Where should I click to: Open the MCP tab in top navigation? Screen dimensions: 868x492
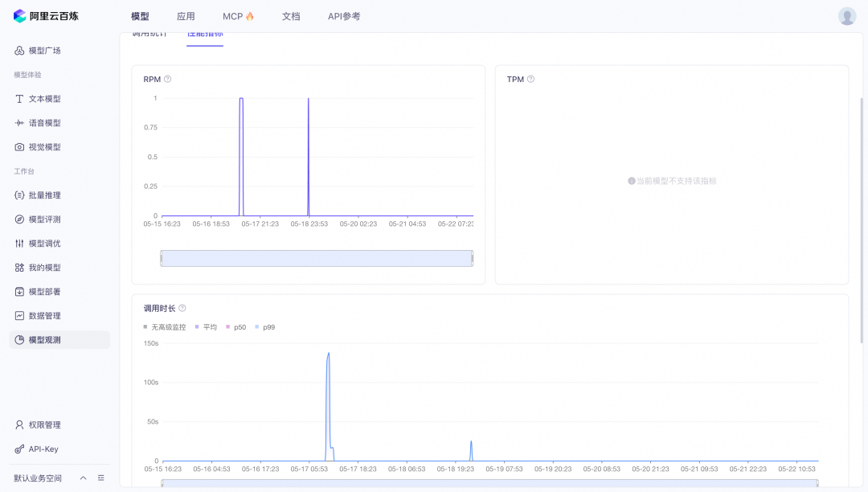[x=238, y=16]
